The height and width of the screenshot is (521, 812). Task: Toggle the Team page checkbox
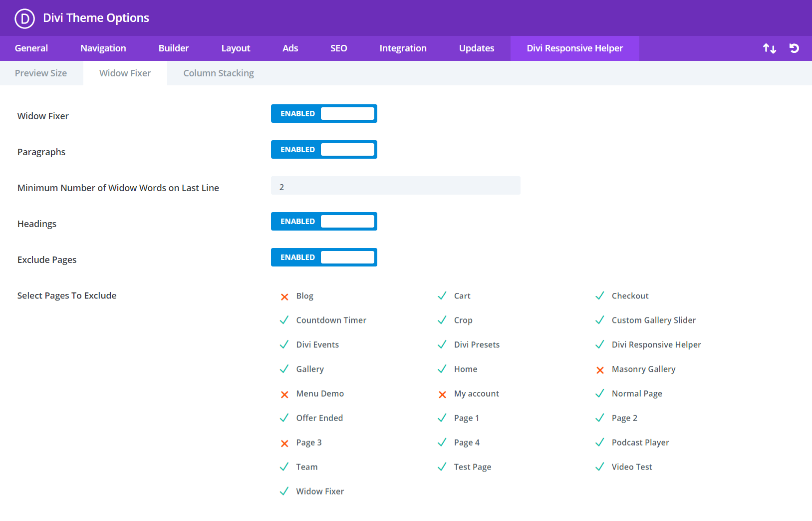pos(284,467)
